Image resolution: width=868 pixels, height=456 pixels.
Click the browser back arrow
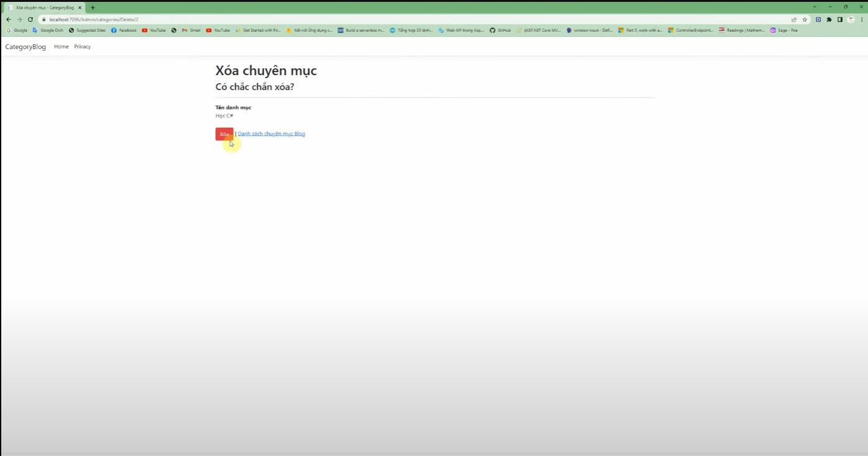click(x=9, y=19)
